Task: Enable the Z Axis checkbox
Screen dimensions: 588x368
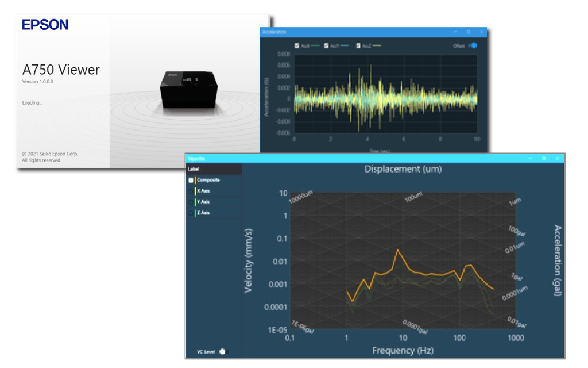Action: pos(191,213)
